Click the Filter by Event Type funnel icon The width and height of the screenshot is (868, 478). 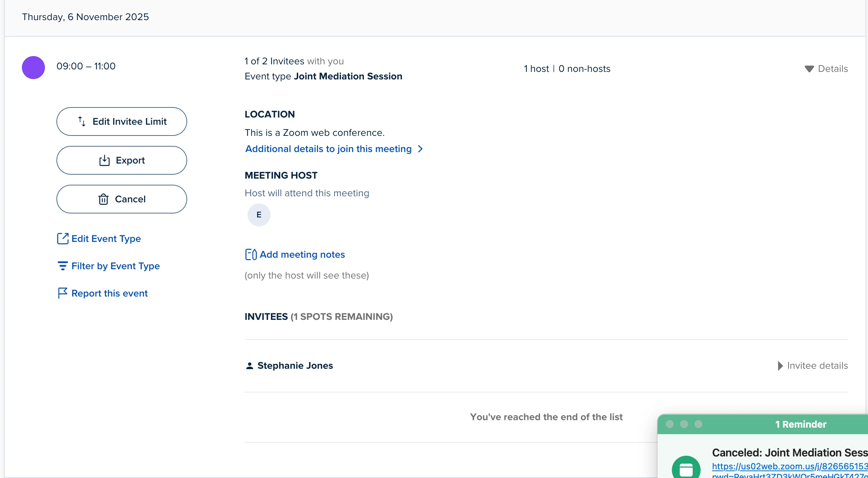tap(63, 266)
